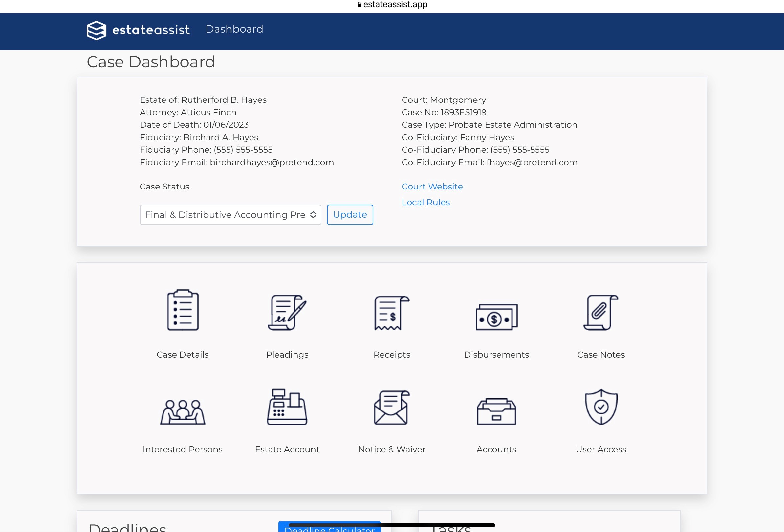Open the Notice & Waiver envelope icon

coord(392,408)
